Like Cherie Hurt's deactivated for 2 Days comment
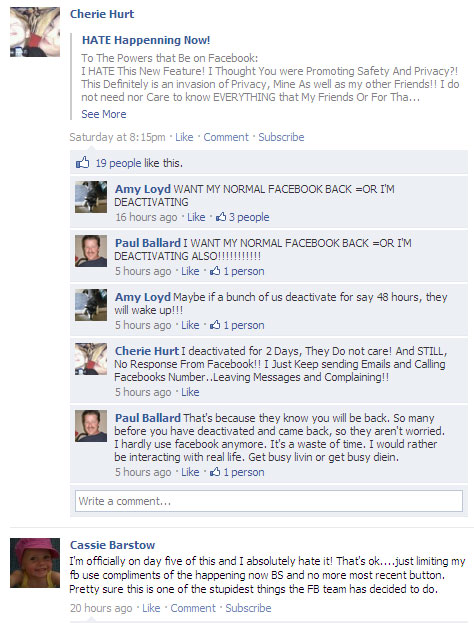This screenshot has width=474, height=623. (x=190, y=392)
